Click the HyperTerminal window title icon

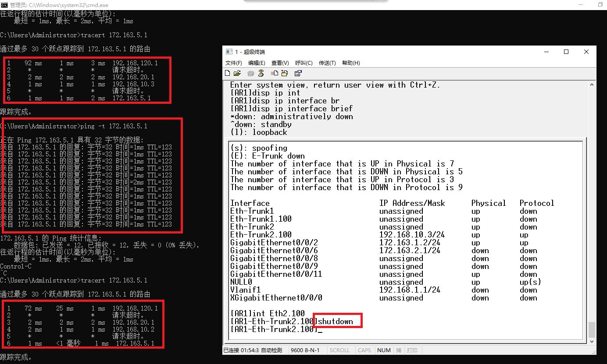(x=229, y=52)
